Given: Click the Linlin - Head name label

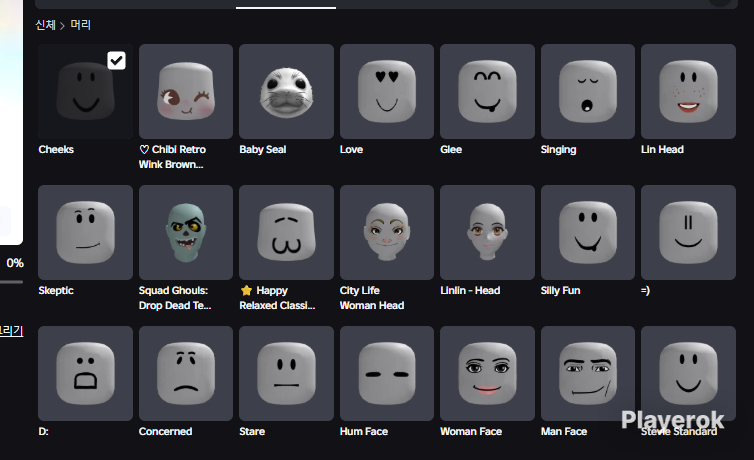Looking at the screenshot, I should (x=470, y=290).
